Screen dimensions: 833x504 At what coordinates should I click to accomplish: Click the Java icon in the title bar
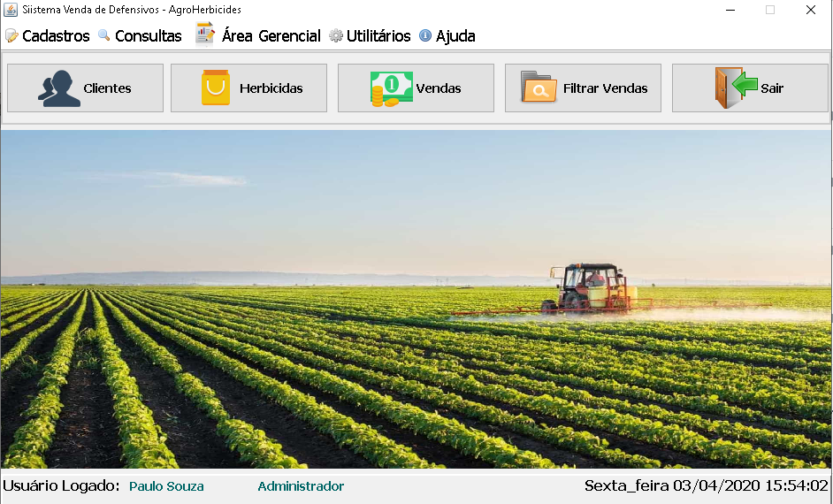(10, 10)
